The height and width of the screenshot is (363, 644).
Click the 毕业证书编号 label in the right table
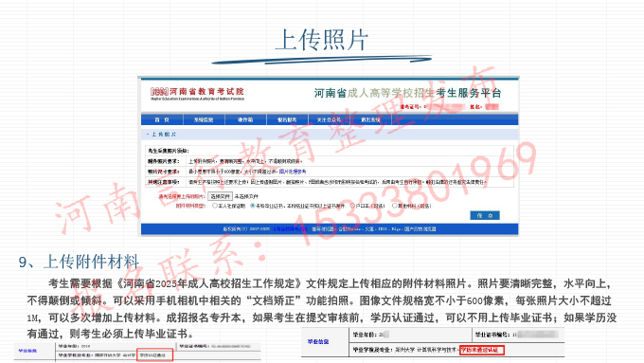[492, 335]
